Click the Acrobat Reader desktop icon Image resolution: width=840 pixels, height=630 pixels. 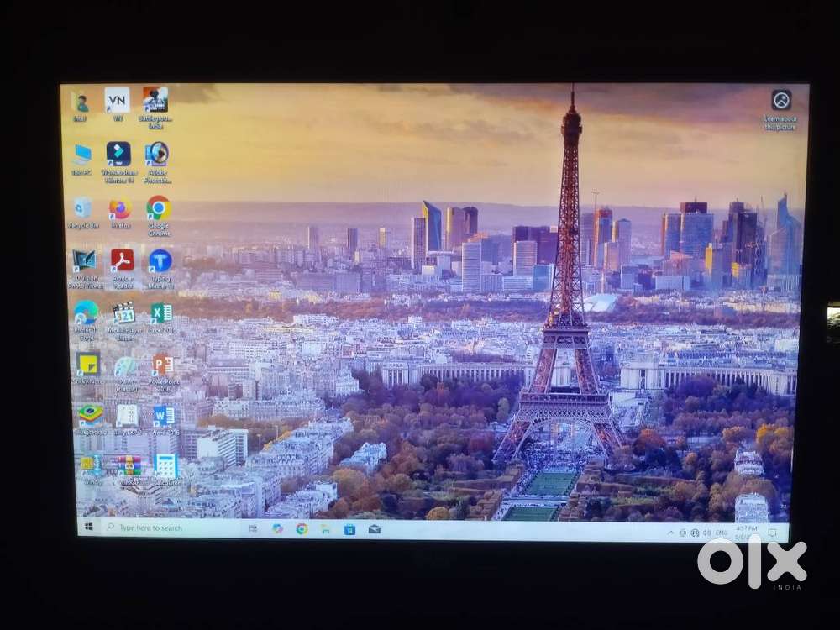[x=122, y=260]
